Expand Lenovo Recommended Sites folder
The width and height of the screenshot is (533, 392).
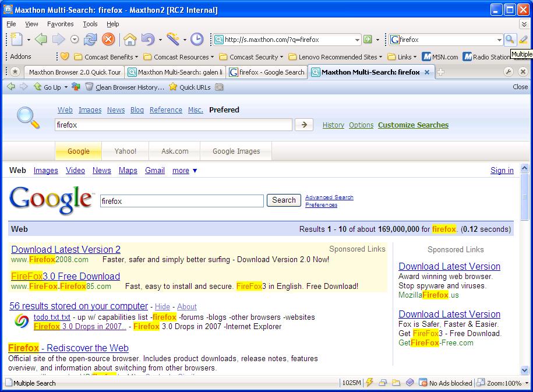click(x=335, y=56)
